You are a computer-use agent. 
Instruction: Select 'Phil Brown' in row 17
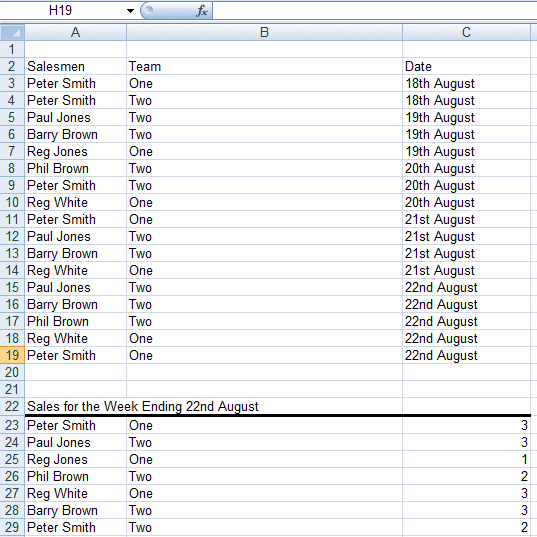pyautogui.click(x=75, y=321)
